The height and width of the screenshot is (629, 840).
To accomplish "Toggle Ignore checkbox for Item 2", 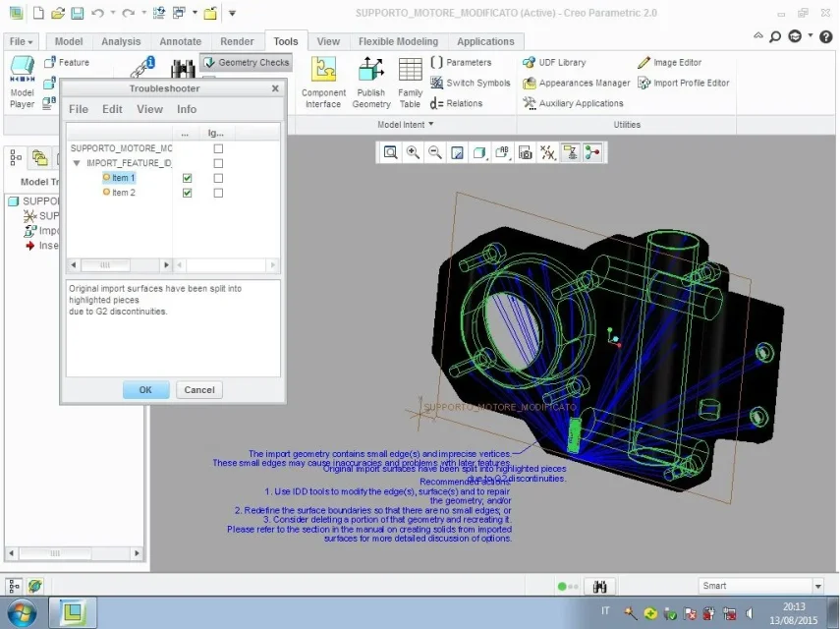I will click(x=218, y=193).
